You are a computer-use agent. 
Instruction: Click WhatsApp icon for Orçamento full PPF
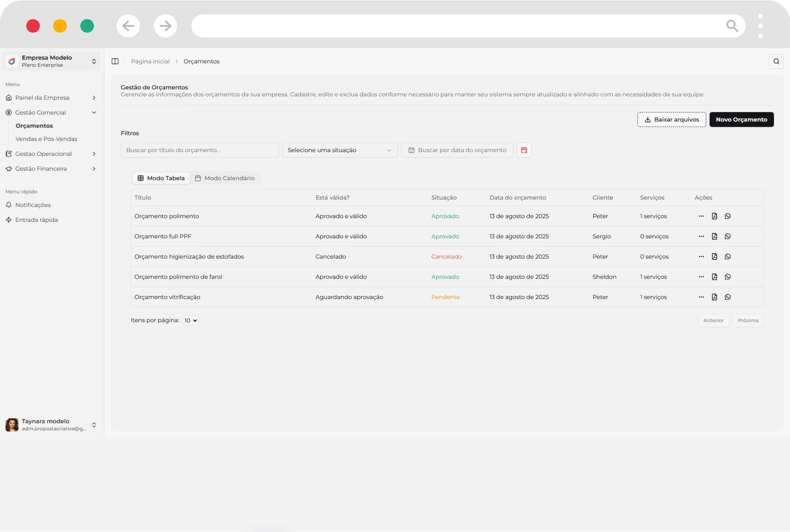tap(727, 237)
